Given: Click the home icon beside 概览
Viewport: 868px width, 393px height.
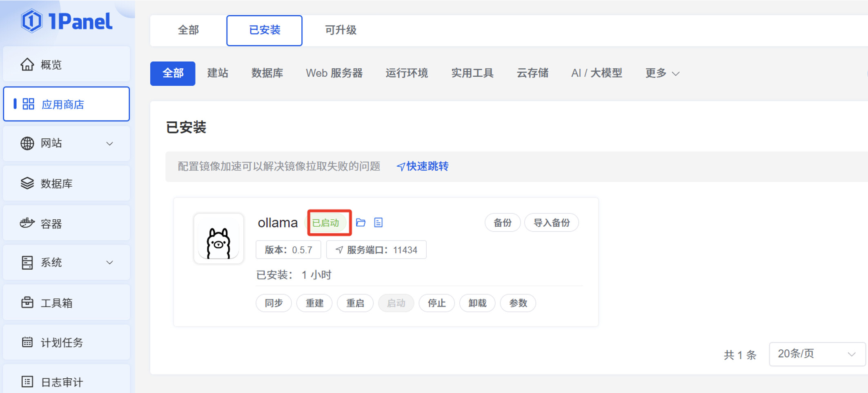Looking at the screenshot, I should pos(27,65).
